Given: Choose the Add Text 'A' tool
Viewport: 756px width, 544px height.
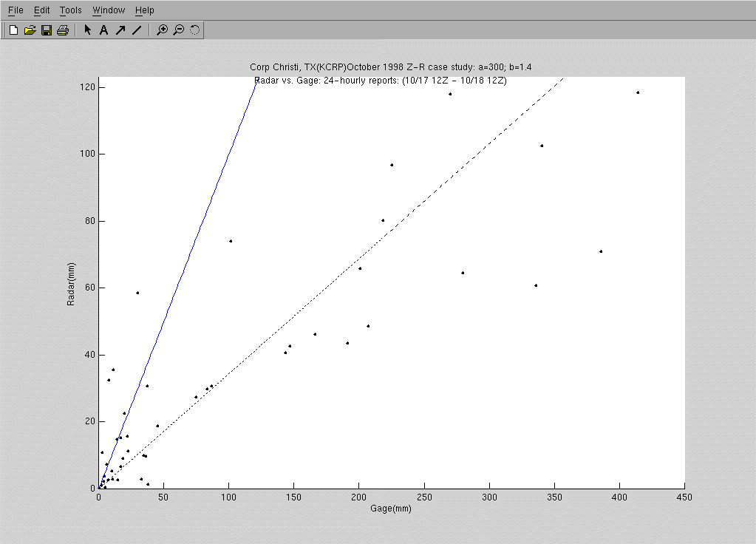Looking at the screenshot, I should 103,30.
